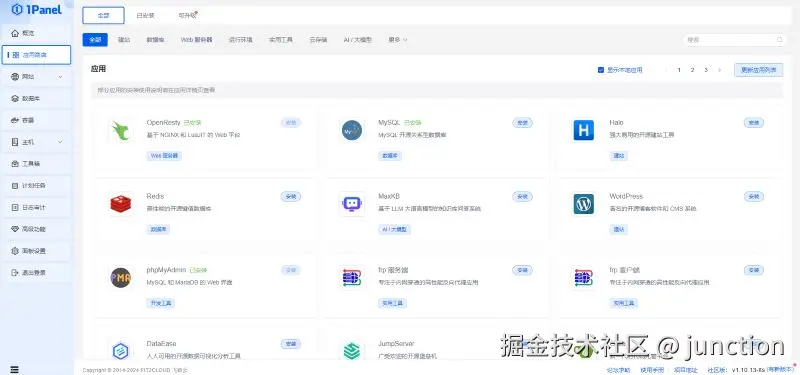Click MaxKB's AI / large model tag

394,230
